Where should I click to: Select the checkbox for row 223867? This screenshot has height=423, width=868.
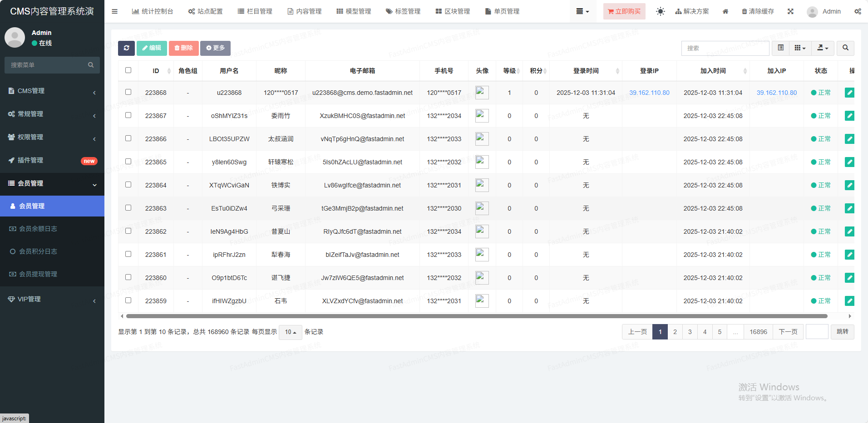tap(128, 115)
